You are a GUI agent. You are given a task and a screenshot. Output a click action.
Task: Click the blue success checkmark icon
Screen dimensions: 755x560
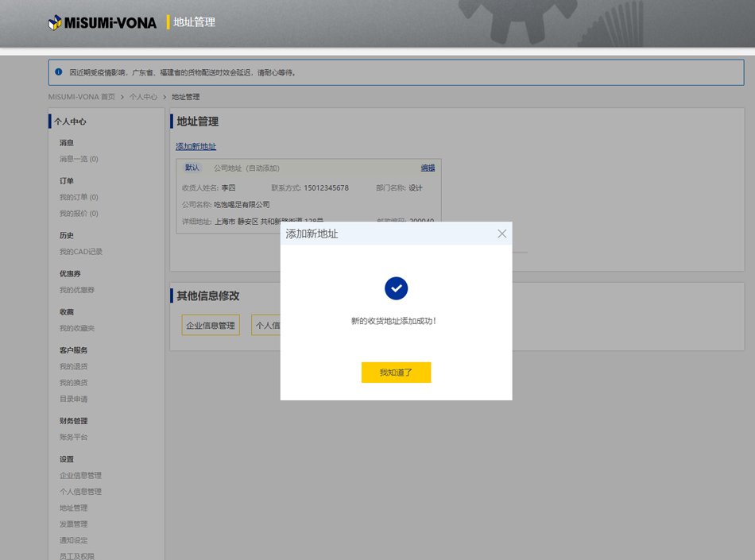click(x=396, y=288)
